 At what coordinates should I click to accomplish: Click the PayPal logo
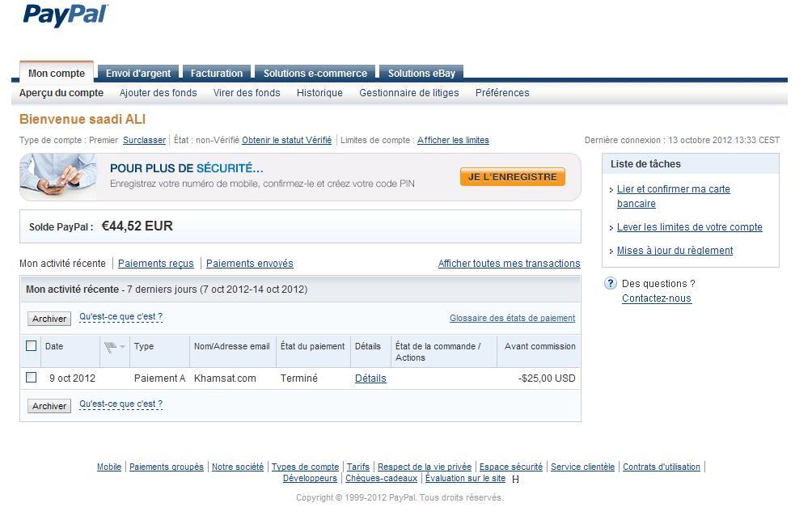click(x=66, y=15)
